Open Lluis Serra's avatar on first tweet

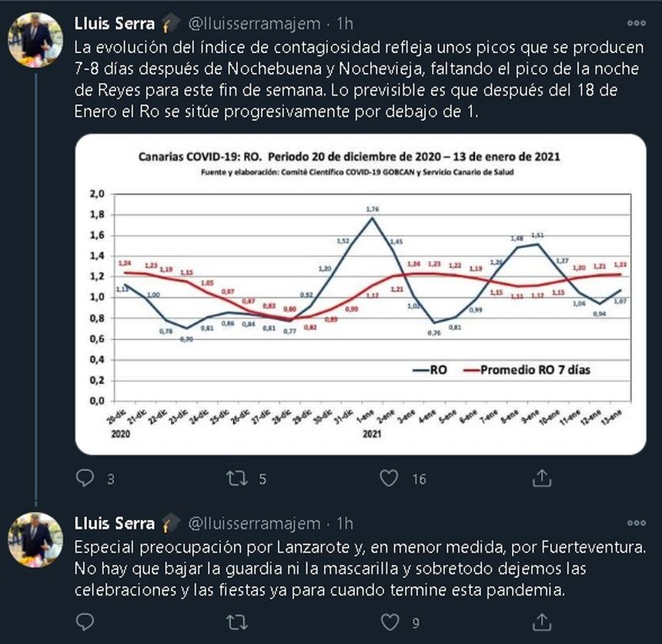(35, 39)
